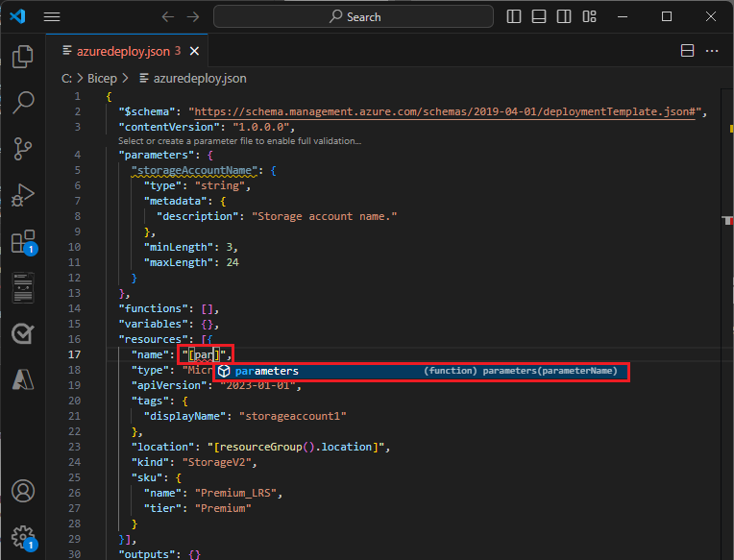Click the Search command center box
The image size is (734, 560).
[x=354, y=17]
